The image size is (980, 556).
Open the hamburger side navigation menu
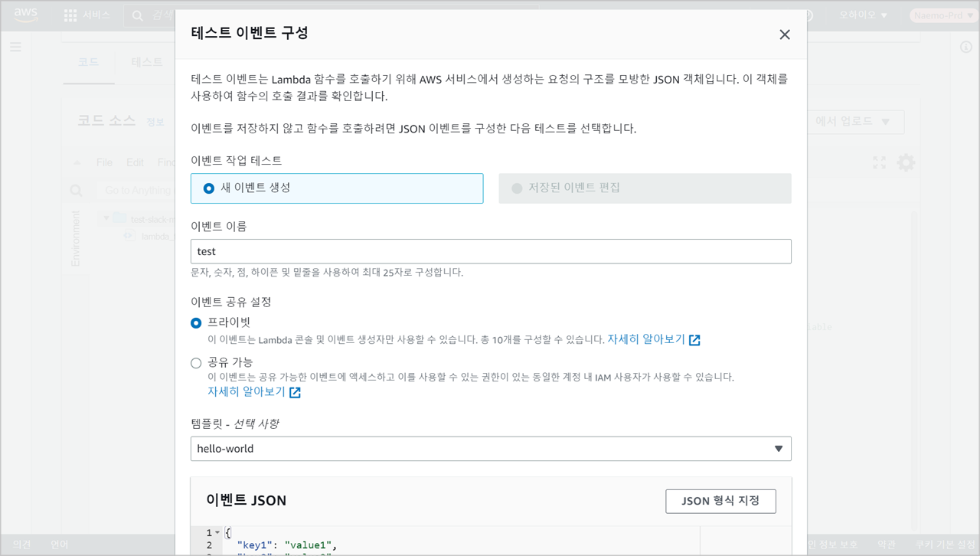pos(15,47)
